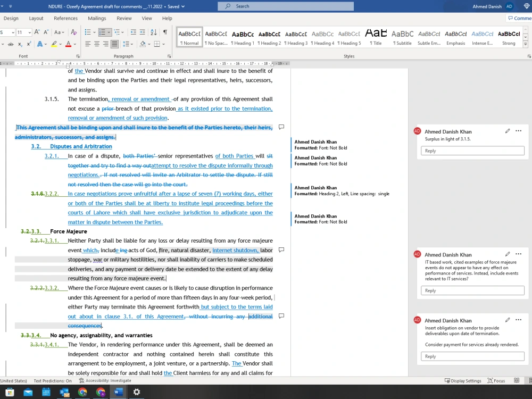Click Accessibility: Investigate in the status bar

point(105,381)
